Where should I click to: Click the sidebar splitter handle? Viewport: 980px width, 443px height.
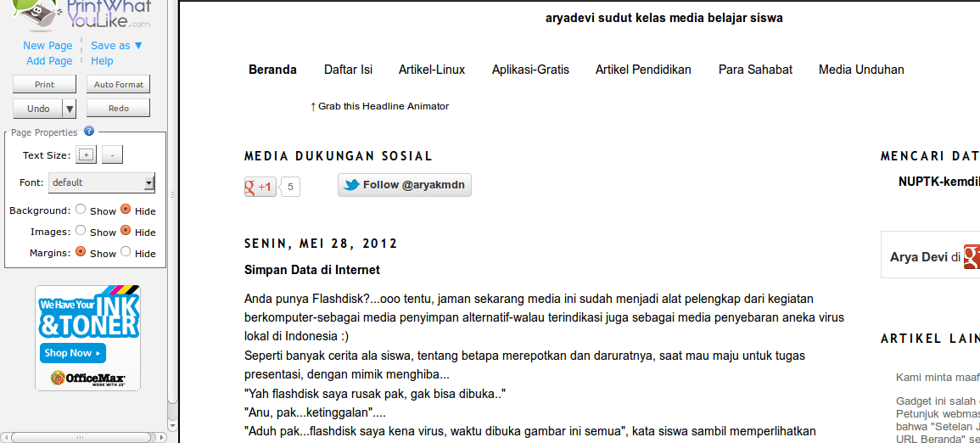172,195
